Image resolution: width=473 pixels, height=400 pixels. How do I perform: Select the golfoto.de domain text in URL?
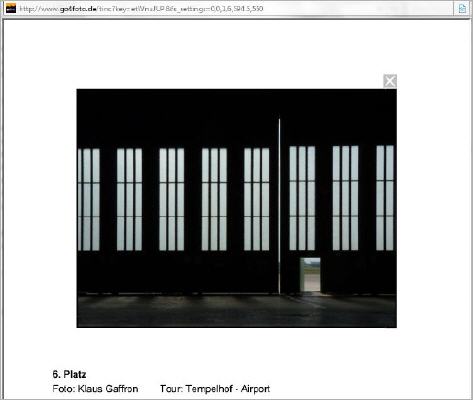point(78,9)
